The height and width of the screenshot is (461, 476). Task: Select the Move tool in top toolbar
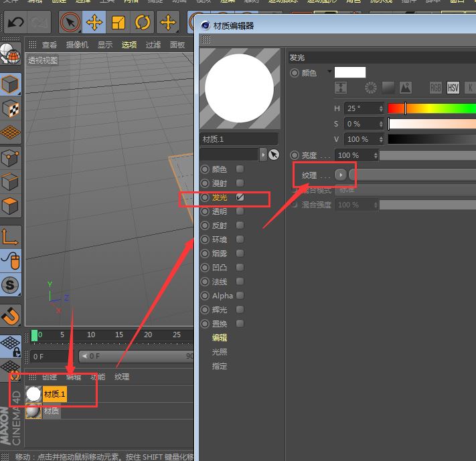(94, 23)
